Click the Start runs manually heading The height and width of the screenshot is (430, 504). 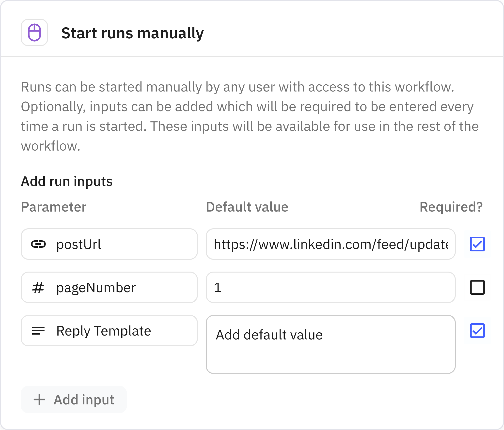(132, 33)
